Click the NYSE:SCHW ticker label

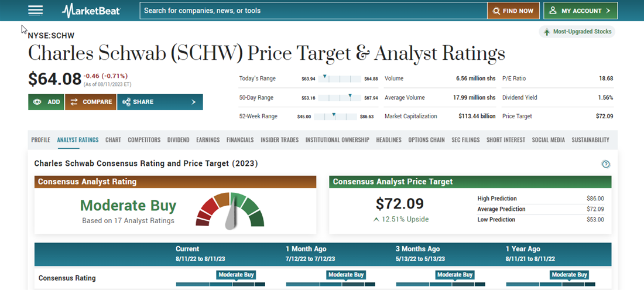tap(52, 36)
